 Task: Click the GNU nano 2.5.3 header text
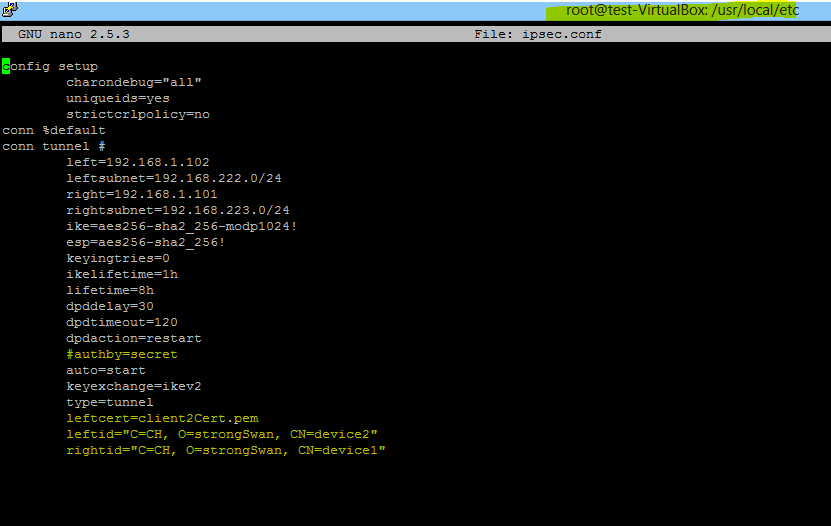click(x=74, y=34)
